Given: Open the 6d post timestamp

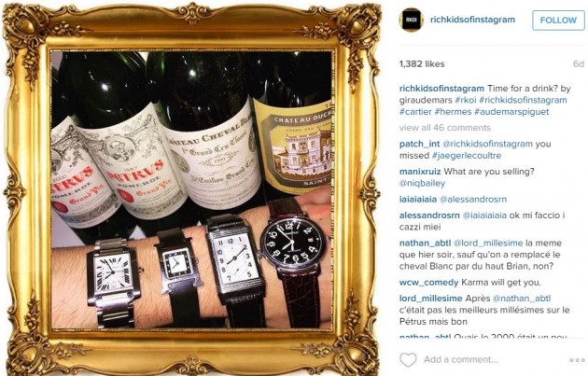Looking at the screenshot, I should click(x=579, y=64).
